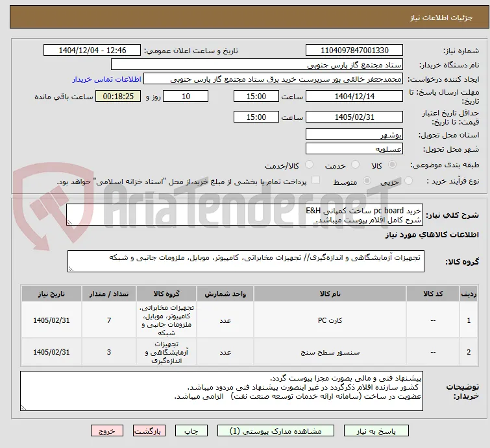Click quantity 3 in سنسور سطح سنج row
490x448 pixels.
(109, 352)
